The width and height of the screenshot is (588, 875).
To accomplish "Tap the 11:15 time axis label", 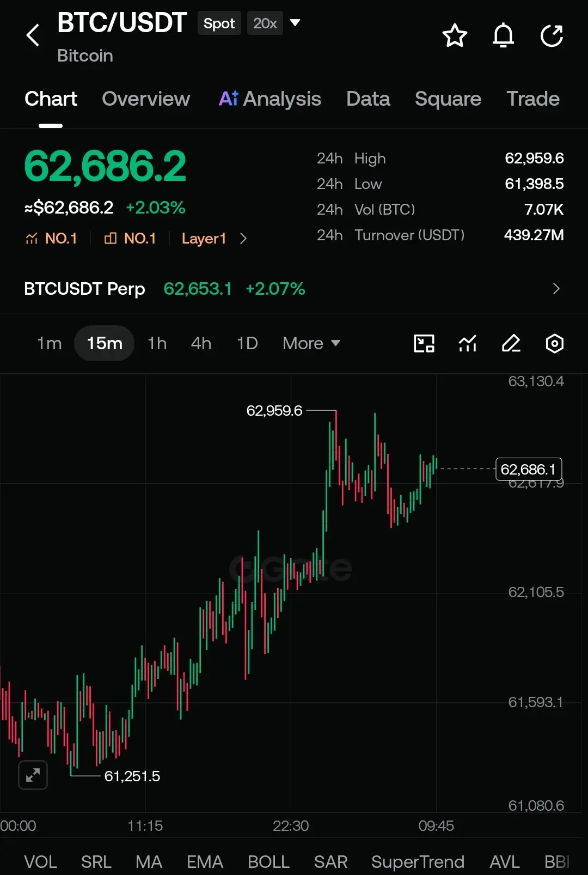I will (x=145, y=825).
